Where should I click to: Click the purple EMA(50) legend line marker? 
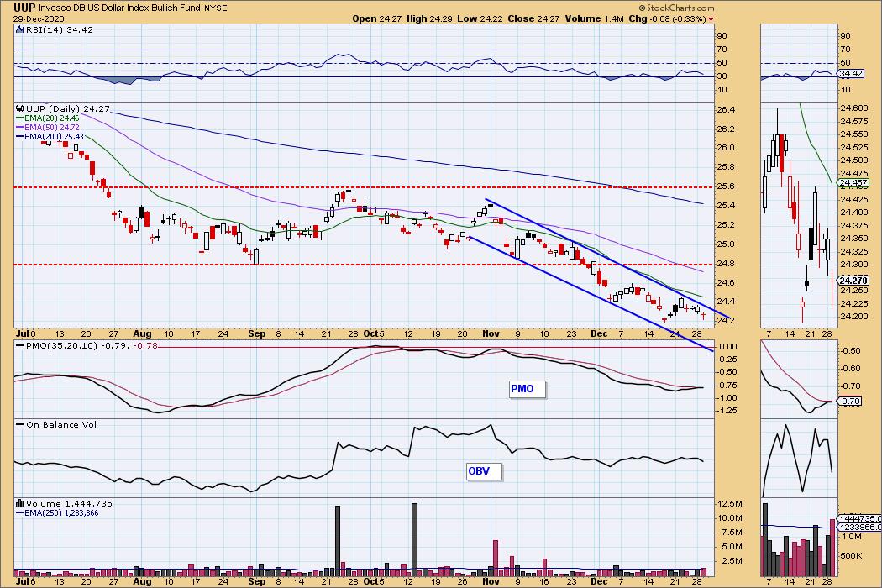(19, 128)
